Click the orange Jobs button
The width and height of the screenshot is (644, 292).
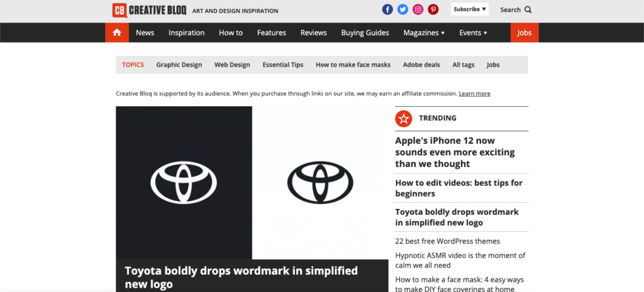[525, 33]
